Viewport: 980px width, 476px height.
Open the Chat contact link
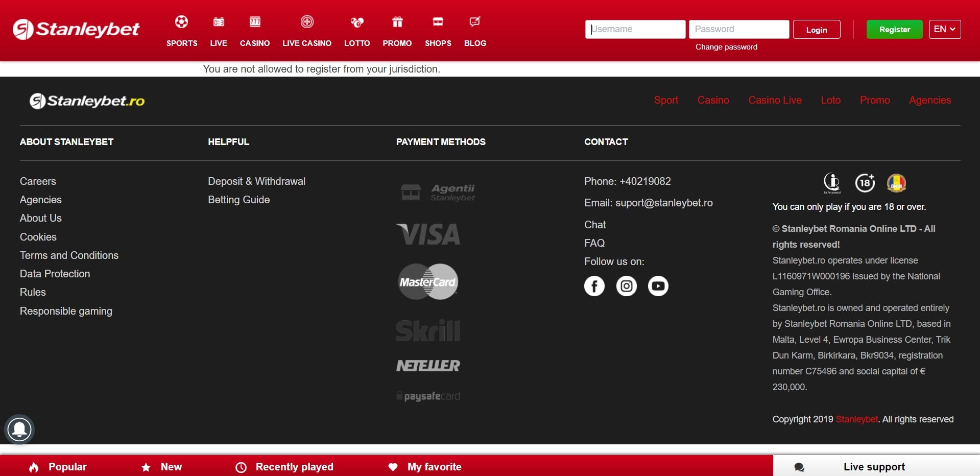coord(595,225)
